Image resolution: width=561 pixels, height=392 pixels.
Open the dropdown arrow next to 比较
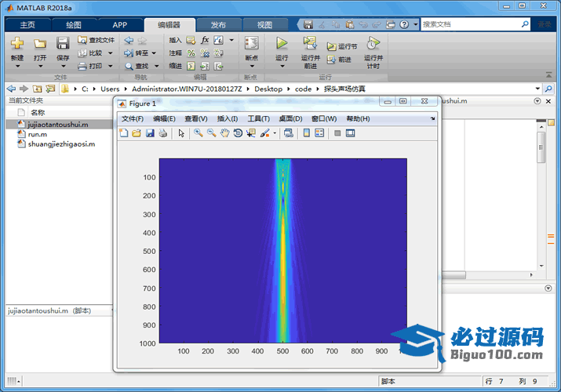click(110, 53)
